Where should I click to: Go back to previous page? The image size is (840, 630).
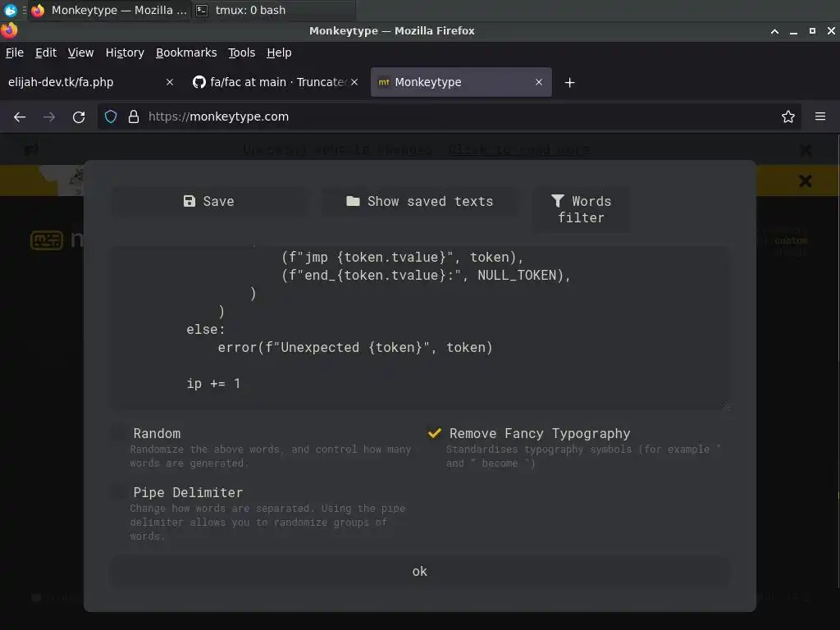coord(20,116)
